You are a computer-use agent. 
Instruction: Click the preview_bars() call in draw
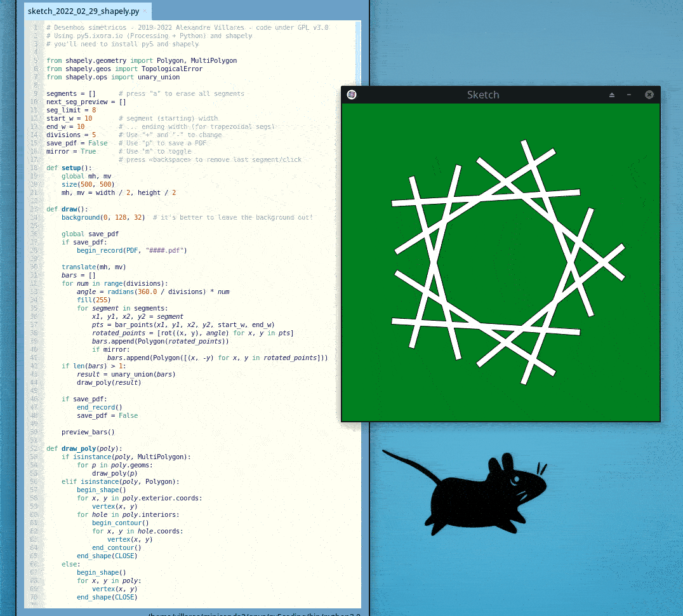coord(88,432)
